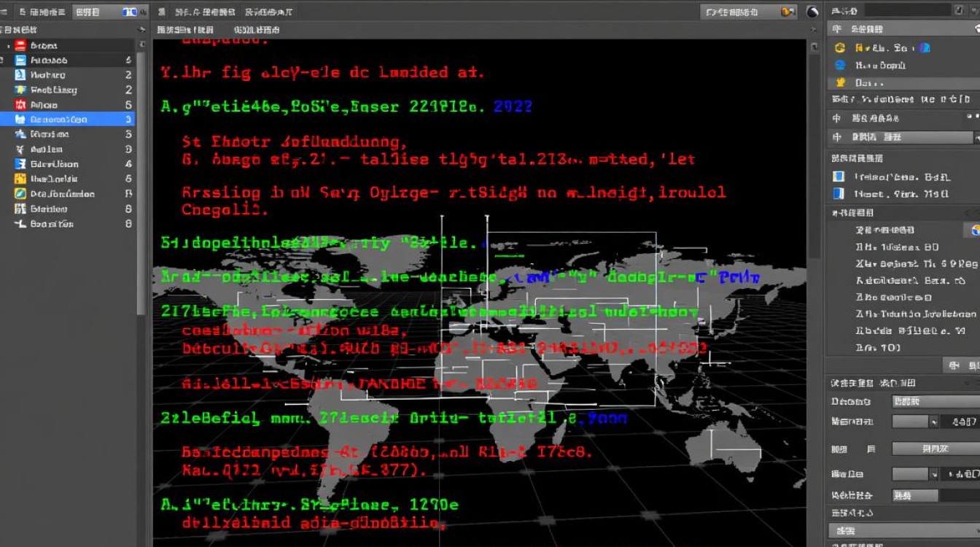Select the highlighted blue row in left list
This screenshot has width=980, height=547.
pos(68,120)
